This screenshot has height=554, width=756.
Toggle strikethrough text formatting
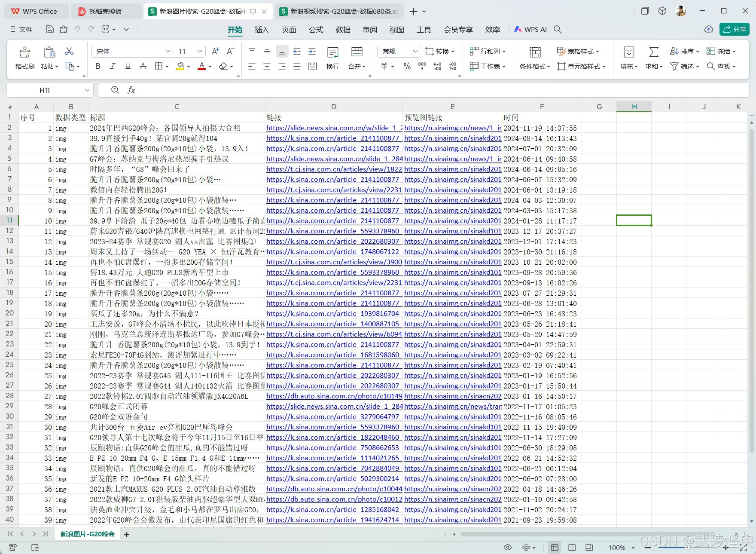[143, 66]
